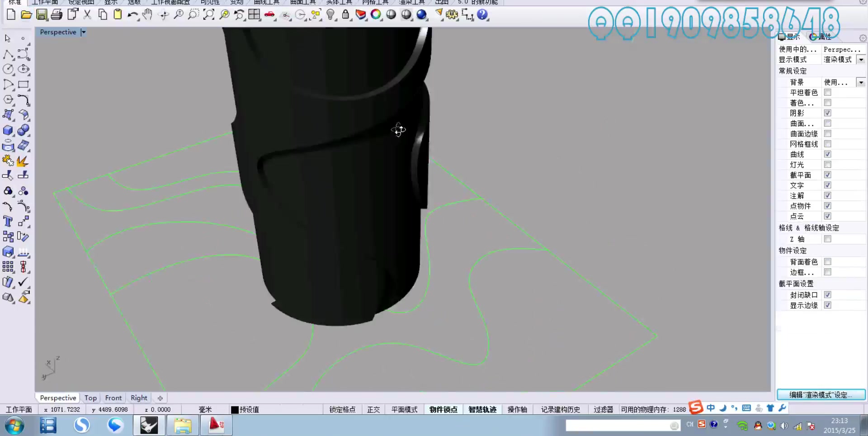Add a new viewport tab

tap(160, 398)
